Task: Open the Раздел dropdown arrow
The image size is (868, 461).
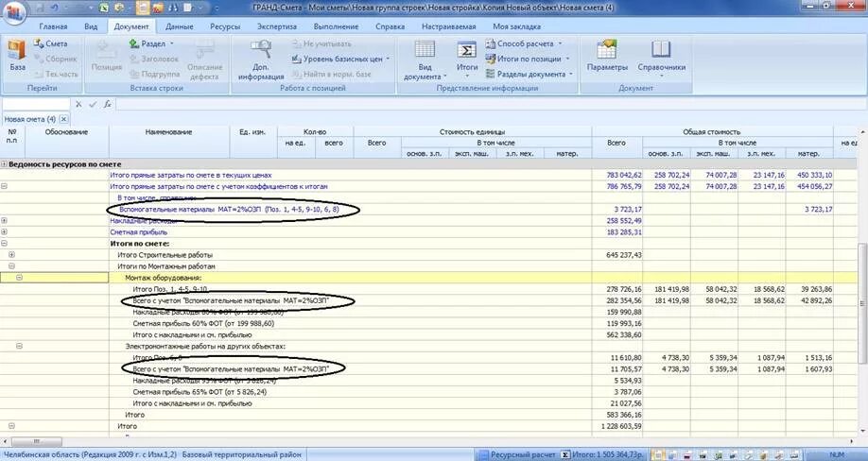Action: 171,43
